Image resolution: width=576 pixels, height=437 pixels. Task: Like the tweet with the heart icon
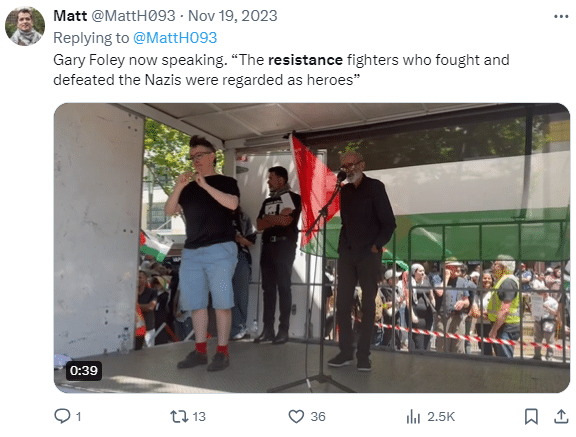coord(296,416)
